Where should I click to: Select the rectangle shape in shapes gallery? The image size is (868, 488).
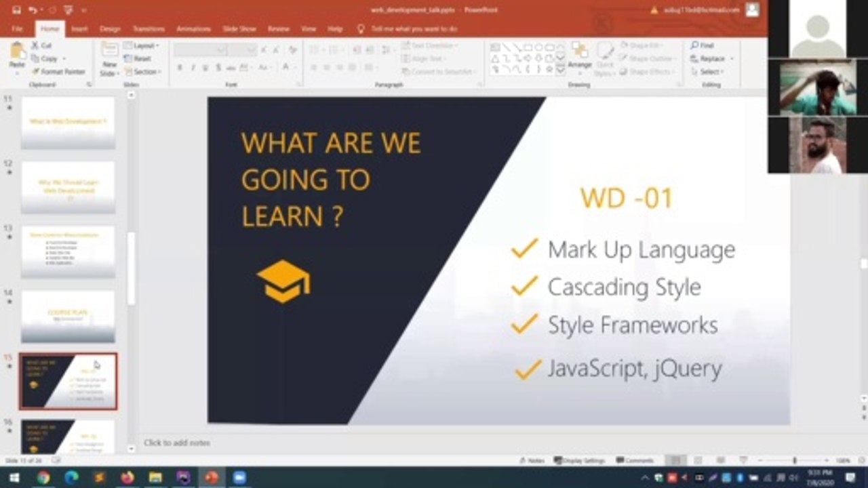(528, 47)
